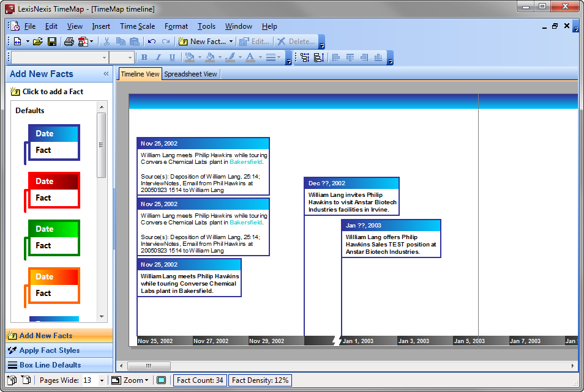This screenshot has height=392, width=584.
Task: Open the Print to PDF dropdown arrow
Action: pyautogui.click(x=92, y=42)
